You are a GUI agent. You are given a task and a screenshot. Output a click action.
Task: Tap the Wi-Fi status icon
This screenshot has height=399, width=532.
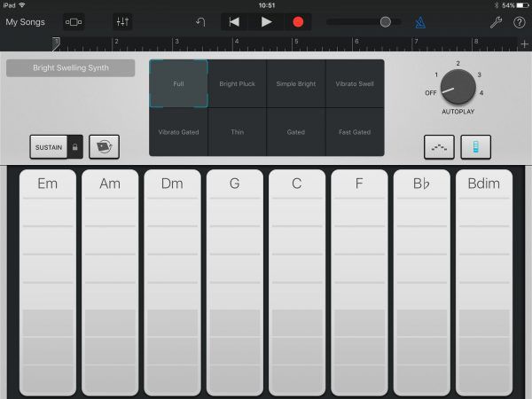(22, 5)
